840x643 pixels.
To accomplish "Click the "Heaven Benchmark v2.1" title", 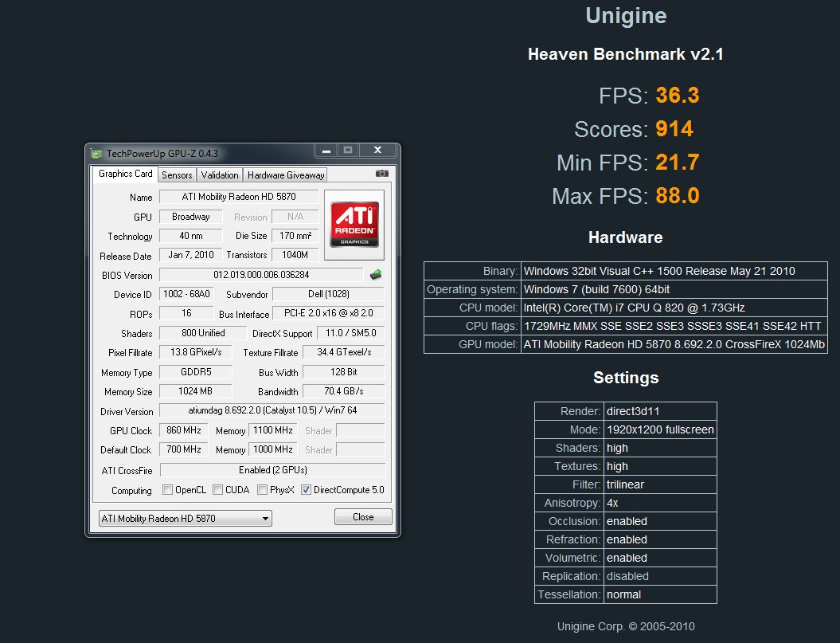I will (626, 54).
